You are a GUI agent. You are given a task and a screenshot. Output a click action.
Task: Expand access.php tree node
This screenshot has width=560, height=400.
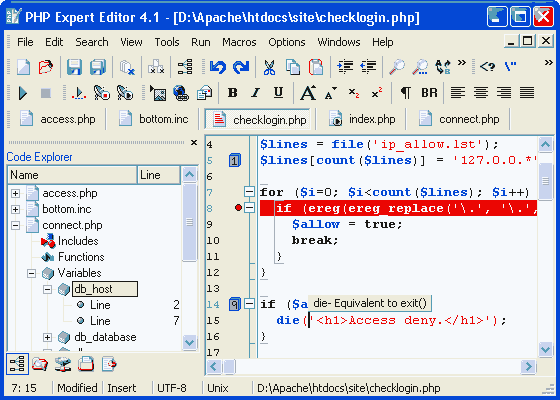click(x=15, y=193)
